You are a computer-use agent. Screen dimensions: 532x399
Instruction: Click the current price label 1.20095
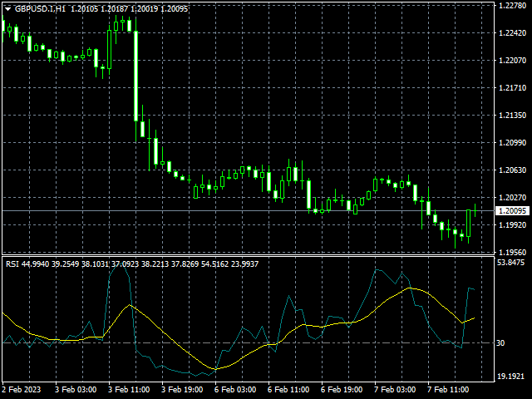(512, 211)
